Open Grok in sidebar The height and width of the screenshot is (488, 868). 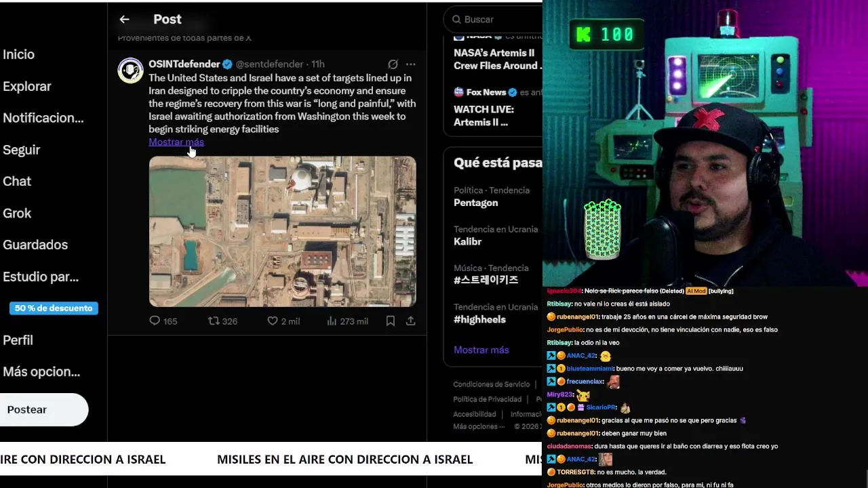(17, 213)
